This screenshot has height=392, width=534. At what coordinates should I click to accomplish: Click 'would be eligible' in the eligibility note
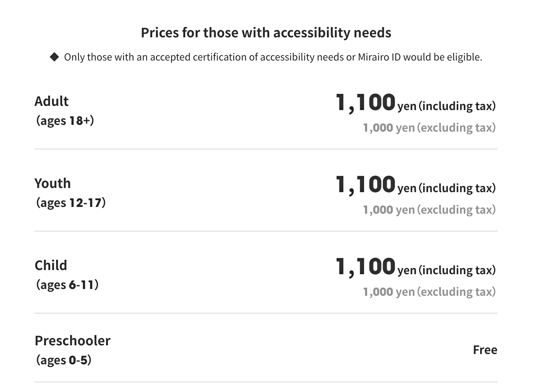(x=443, y=57)
